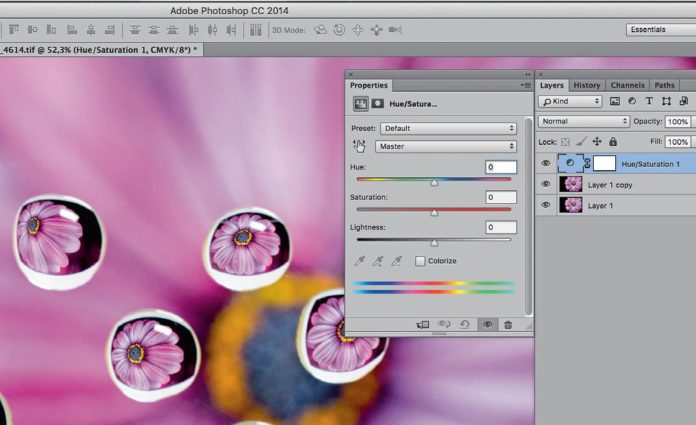Click the on-image targeted adjustment hand tool
Screen dimensions: 696x425
tap(359, 146)
